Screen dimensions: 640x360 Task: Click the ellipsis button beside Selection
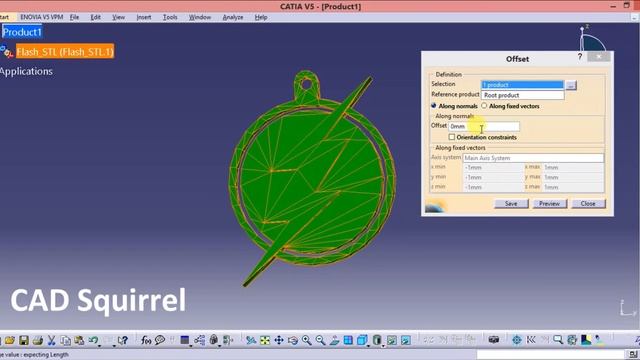[571, 85]
